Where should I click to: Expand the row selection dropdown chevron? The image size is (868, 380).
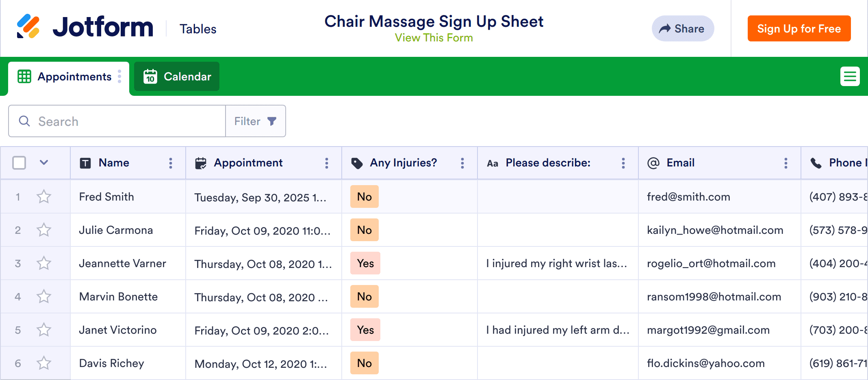click(x=44, y=163)
